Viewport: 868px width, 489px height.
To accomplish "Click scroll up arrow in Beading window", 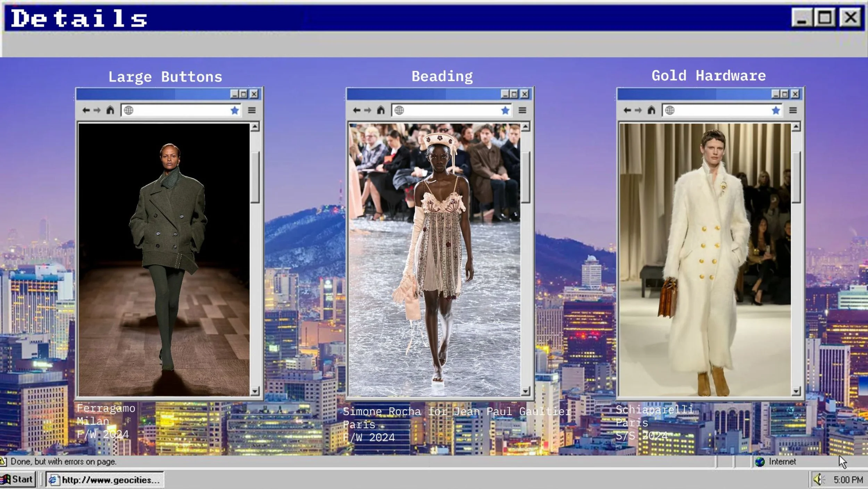I will tap(525, 127).
